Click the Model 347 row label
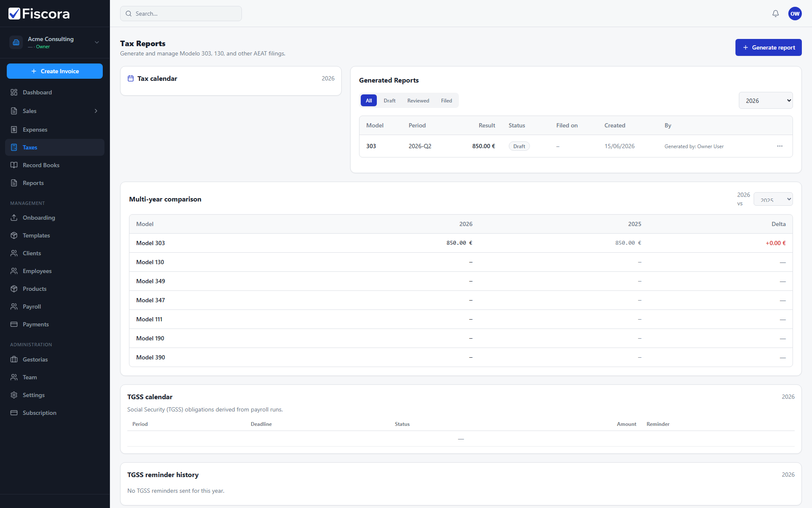The height and width of the screenshot is (508, 812). (151, 300)
